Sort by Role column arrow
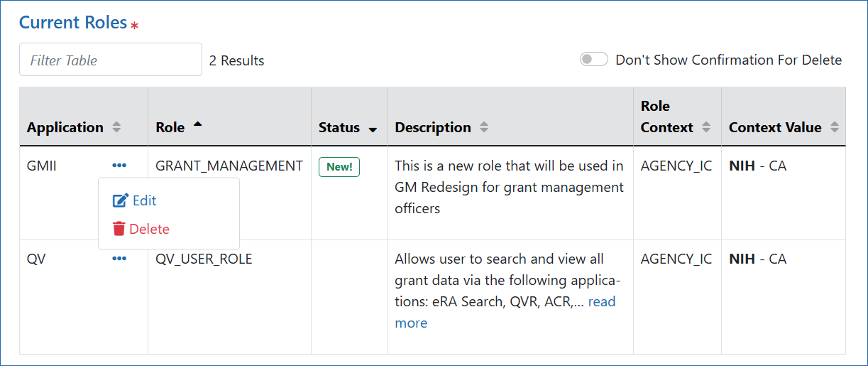 pos(197,124)
